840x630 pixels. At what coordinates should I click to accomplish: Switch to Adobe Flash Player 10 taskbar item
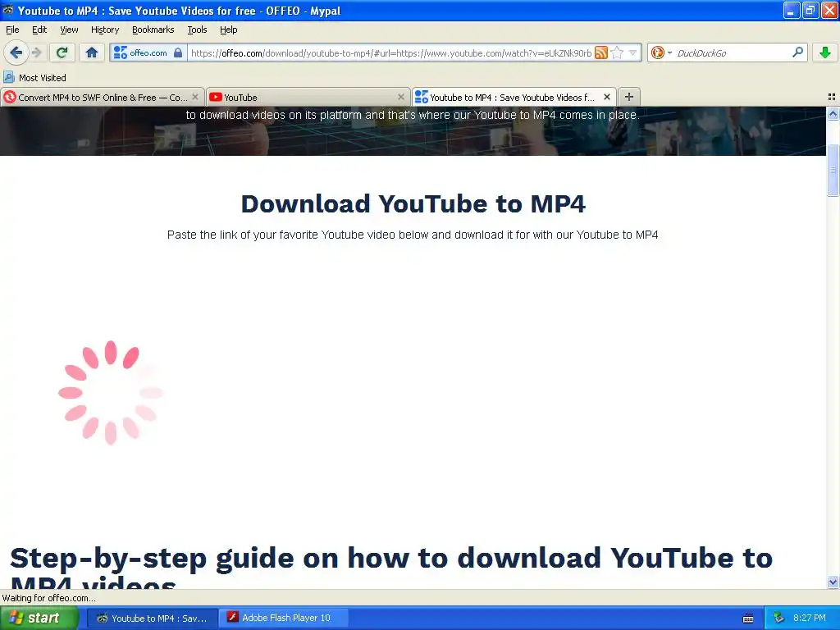click(283, 619)
